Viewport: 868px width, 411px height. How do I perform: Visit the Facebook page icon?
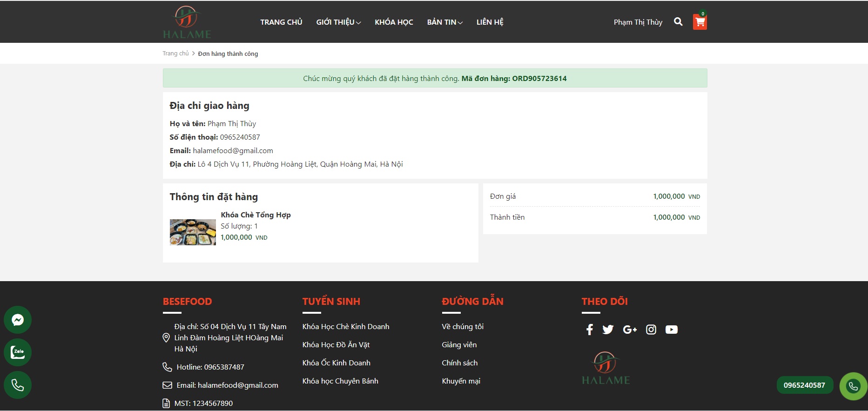[589, 330]
